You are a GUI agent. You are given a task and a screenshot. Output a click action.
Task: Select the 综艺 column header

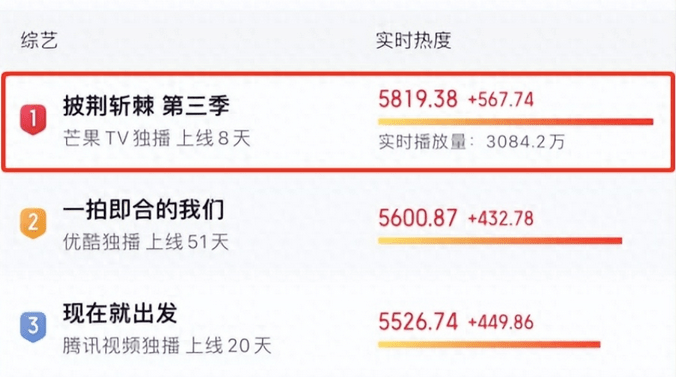(39, 41)
